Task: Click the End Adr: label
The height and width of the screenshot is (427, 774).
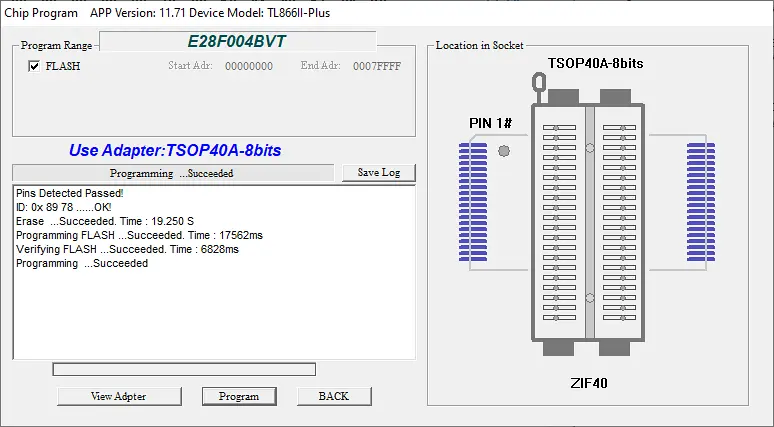Action: 320,66
